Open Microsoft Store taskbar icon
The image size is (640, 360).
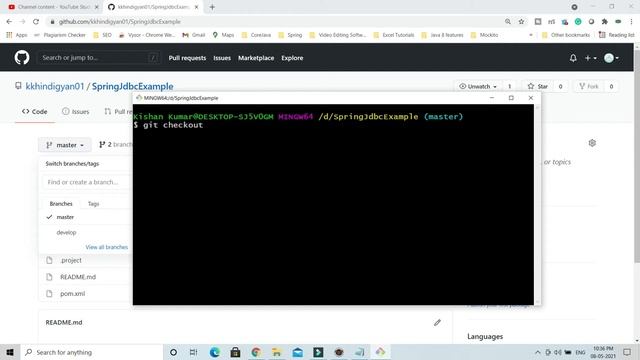pyautogui.click(x=235, y=352)
